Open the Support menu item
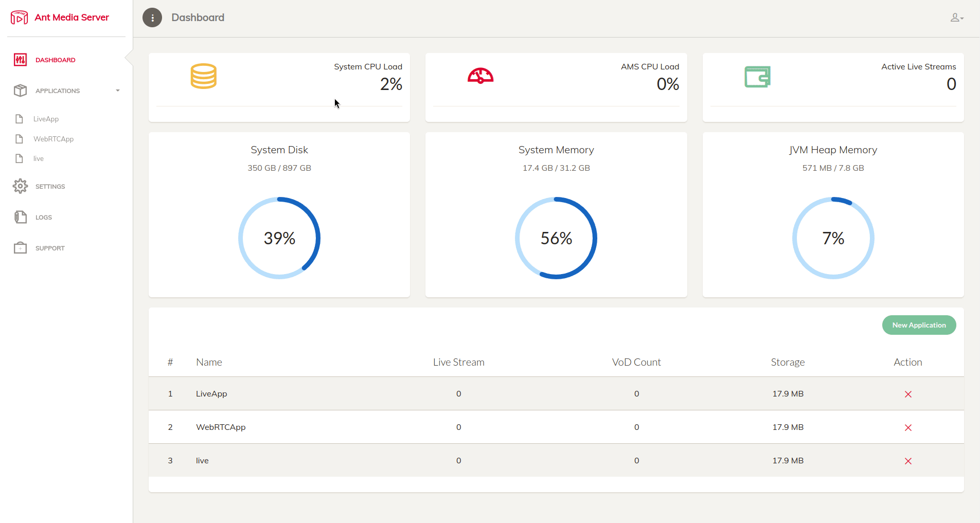The image size is (980, 523). coord(50,248)
